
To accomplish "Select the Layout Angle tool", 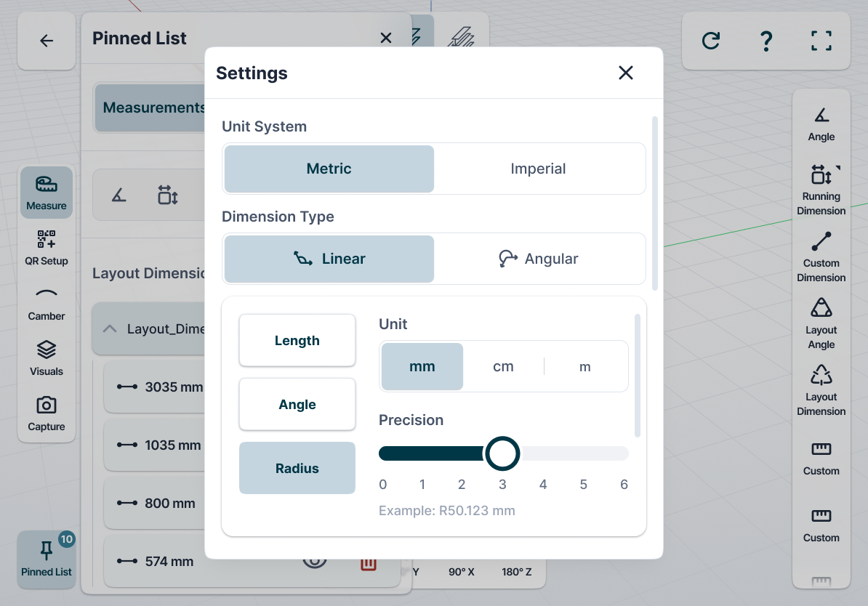I will point(821,324).
